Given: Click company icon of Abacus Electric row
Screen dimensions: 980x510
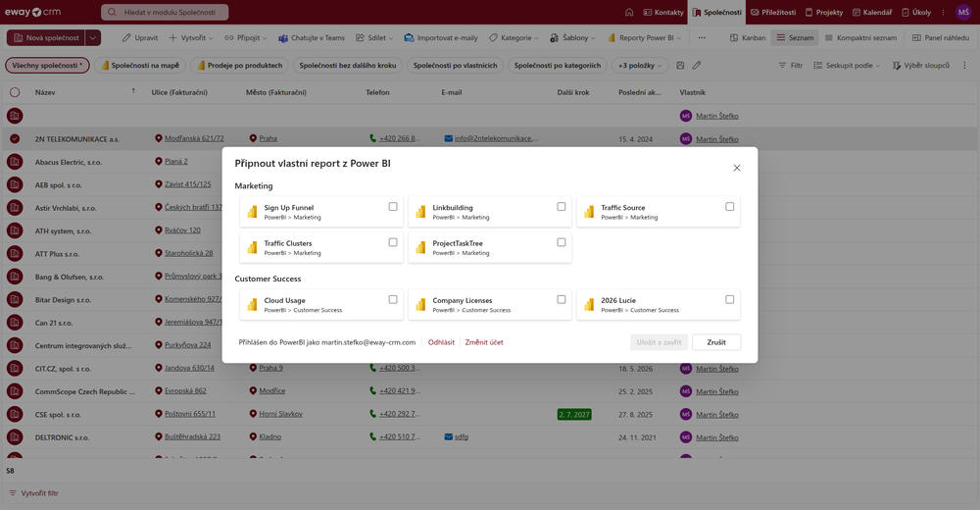Looking at the screenshot, I should tap(15, 162).
